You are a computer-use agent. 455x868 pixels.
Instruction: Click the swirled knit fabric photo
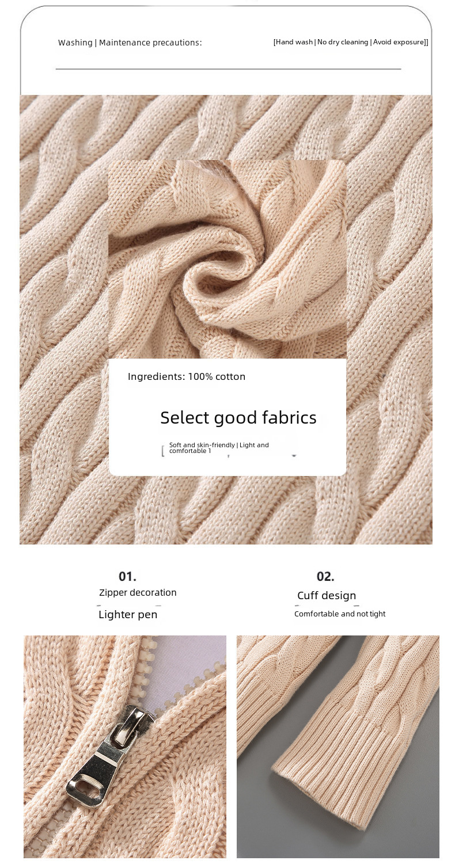pyautogui.click(x=227, y=259)
